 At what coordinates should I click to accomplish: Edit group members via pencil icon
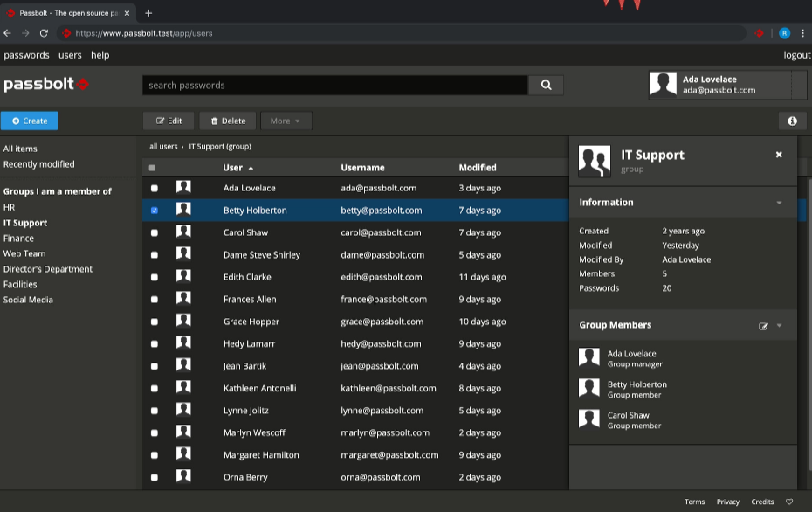(x=763, y=326)
